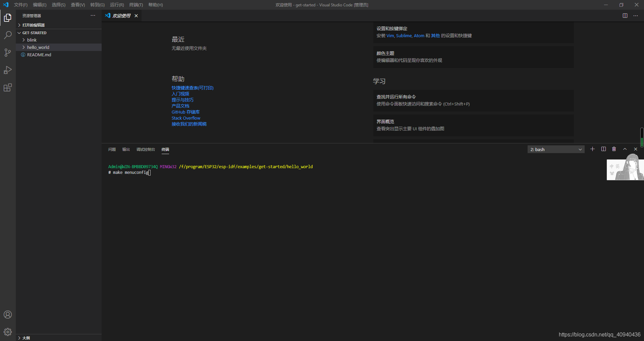The width and height of the screenshot is (644, 341).
Task: Click the Sublime keymap link
Action: click(404, 36)
